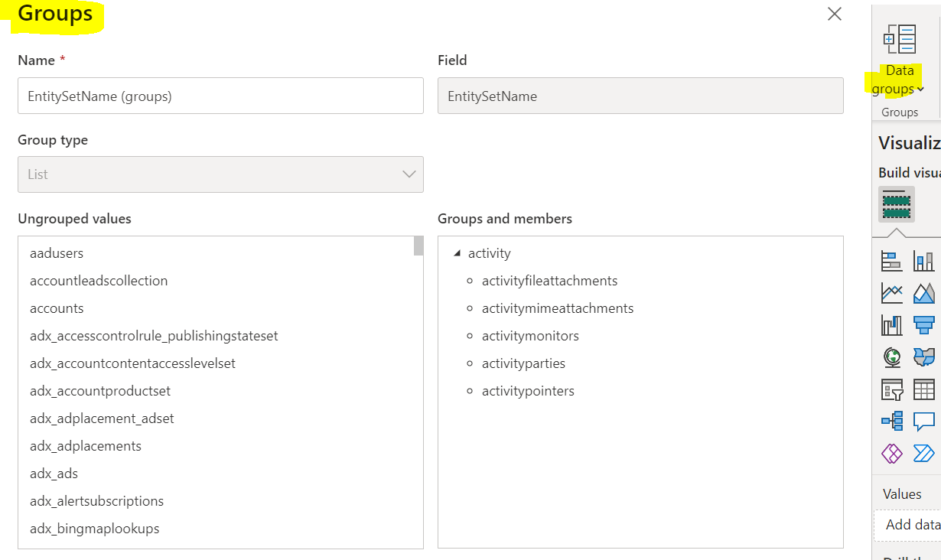Select adx_adplacements
Viewport: 941px width, 560px height.
coord(86,446)
